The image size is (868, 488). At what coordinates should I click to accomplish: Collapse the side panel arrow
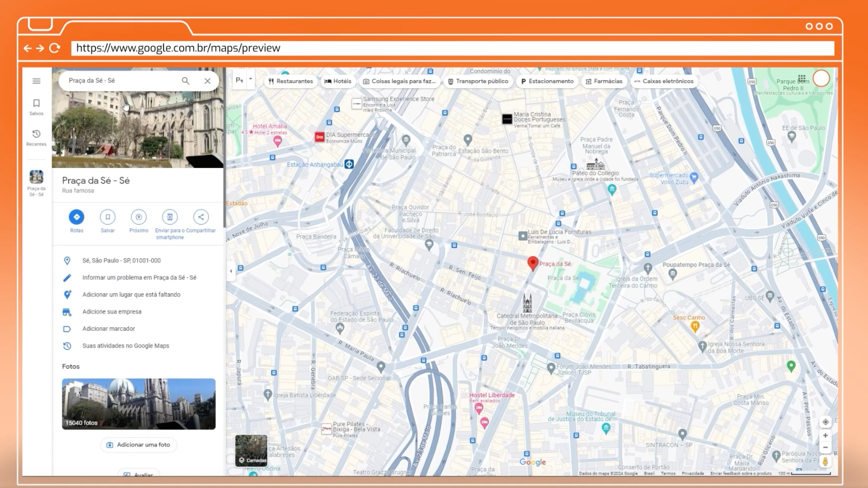pos(231,271)
